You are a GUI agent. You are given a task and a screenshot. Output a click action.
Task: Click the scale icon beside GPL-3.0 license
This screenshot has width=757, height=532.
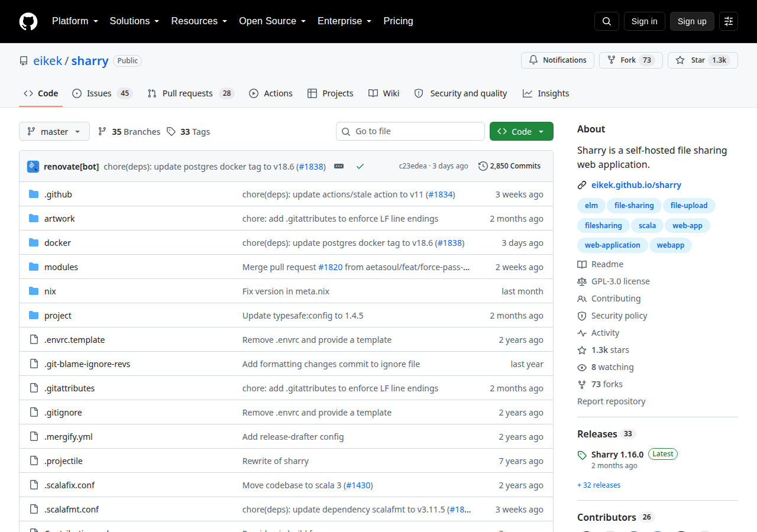[582, 281]
